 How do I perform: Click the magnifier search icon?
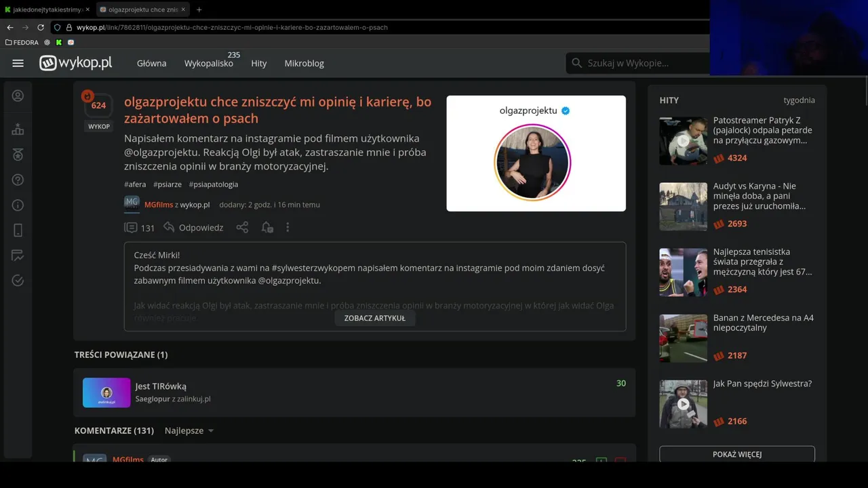click(577, 63)
